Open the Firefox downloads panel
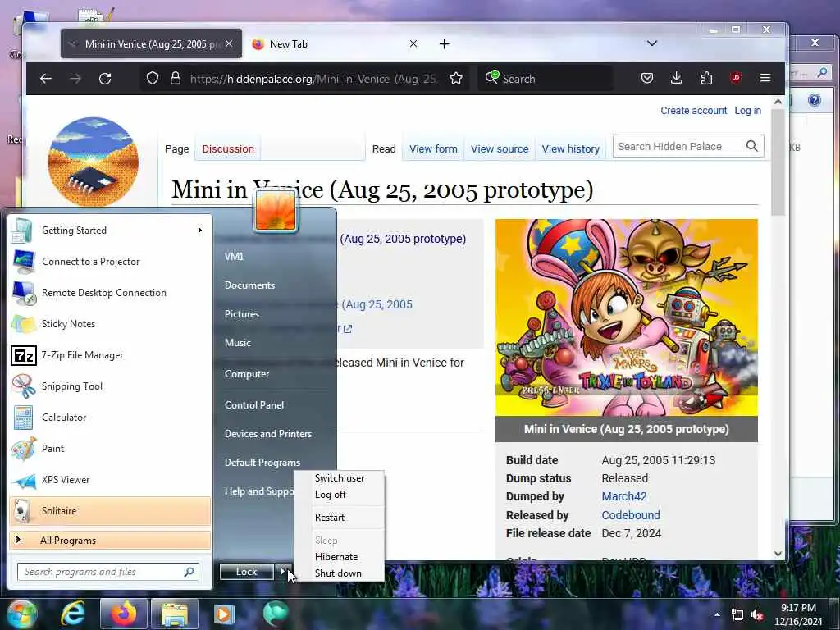Viewport: 840px width, 630px height. (x=677, y=79)
